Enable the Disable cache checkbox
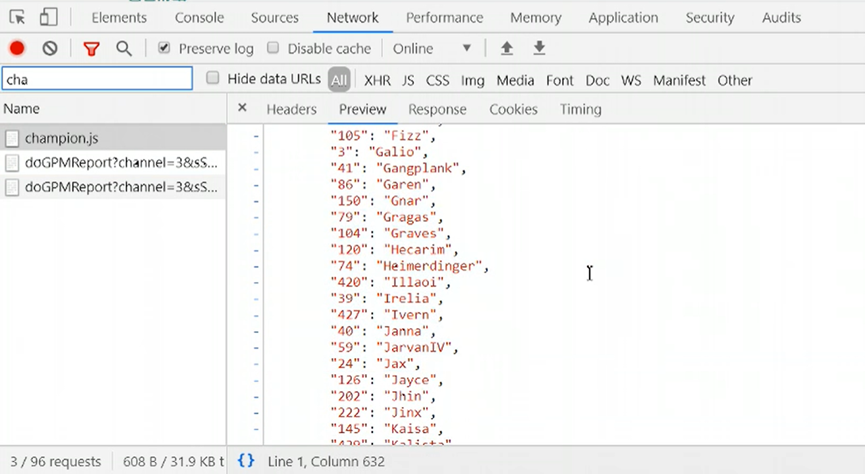865x474 pixels. click(273, 48)
